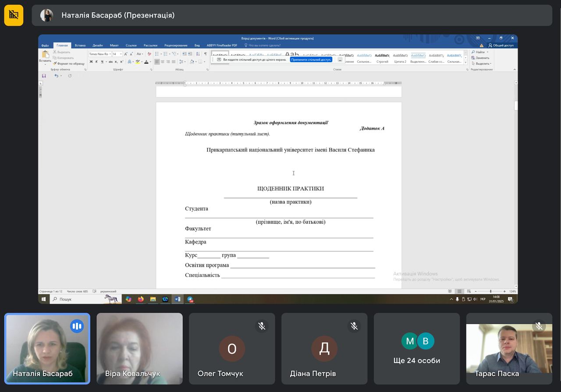
Task: Click the Общий доступ share button
Action: pos(501,45)
